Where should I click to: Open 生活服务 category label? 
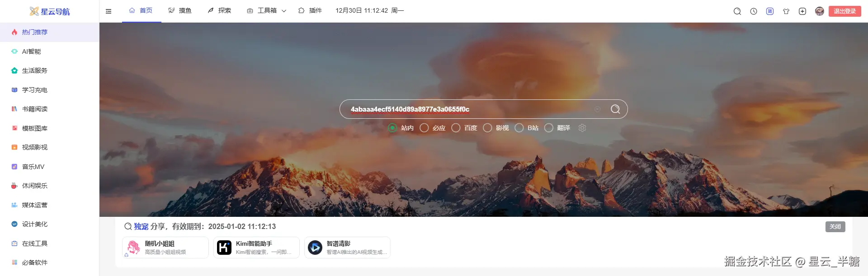[35, 70]
